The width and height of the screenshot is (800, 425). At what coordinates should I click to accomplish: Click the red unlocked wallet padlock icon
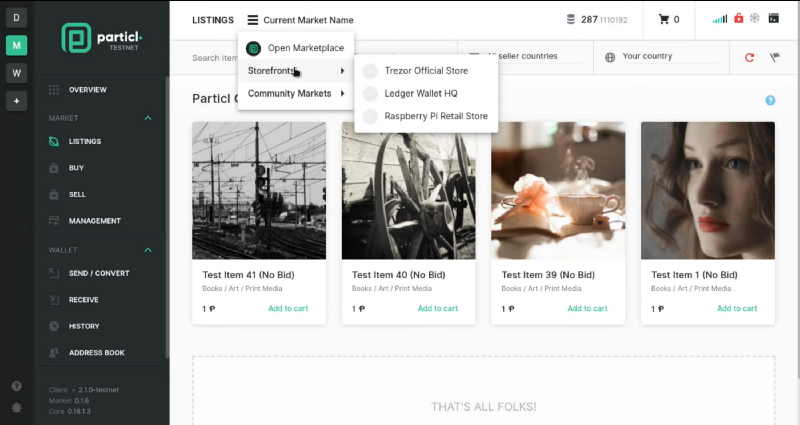[738, 18]
